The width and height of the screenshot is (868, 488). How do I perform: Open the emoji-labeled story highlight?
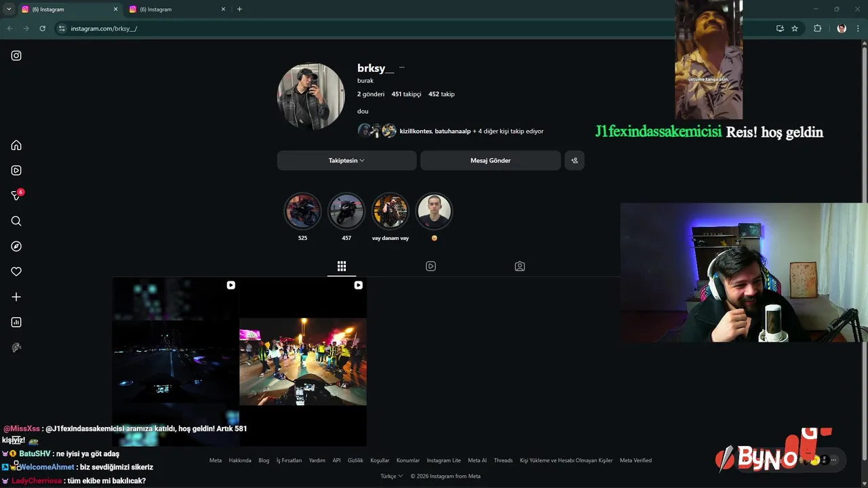[x=434, y=211]
